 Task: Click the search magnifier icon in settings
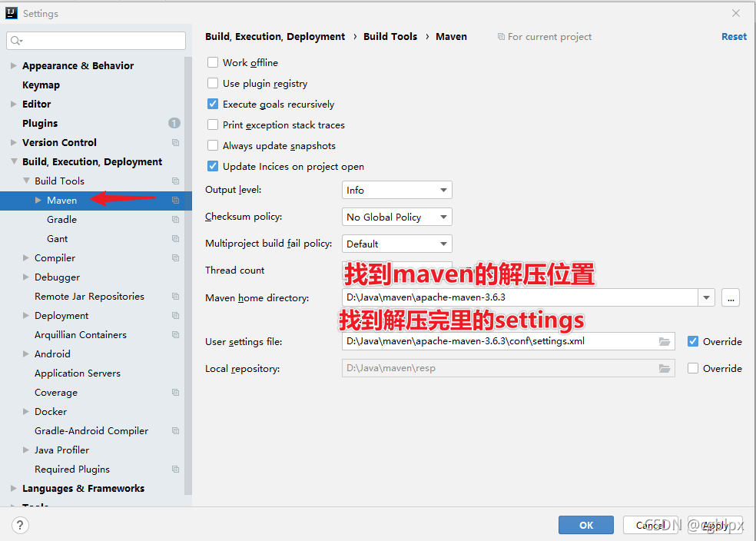tap(16, 41)
